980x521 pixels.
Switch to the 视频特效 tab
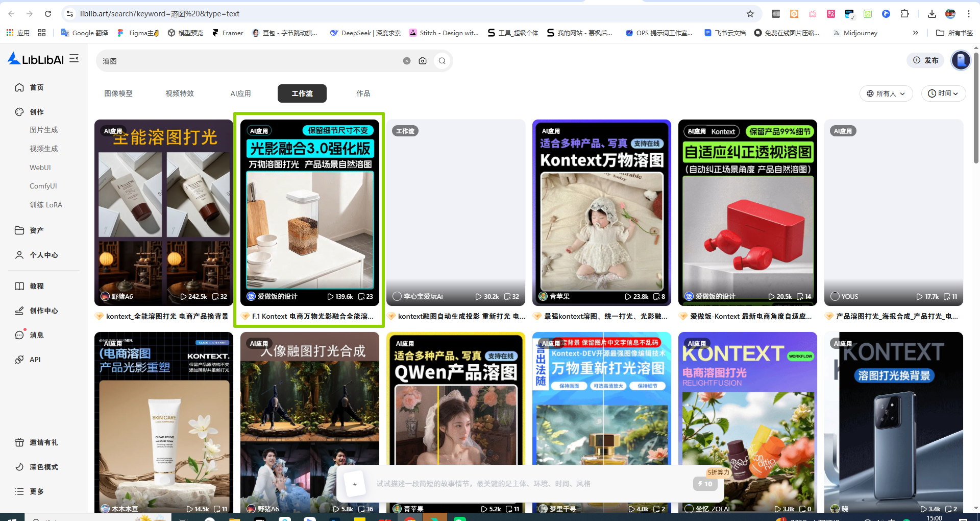180,93
